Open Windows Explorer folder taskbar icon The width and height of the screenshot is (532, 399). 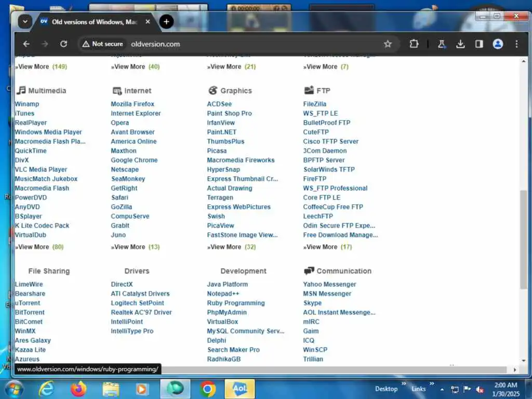click(x=111, y=389)
